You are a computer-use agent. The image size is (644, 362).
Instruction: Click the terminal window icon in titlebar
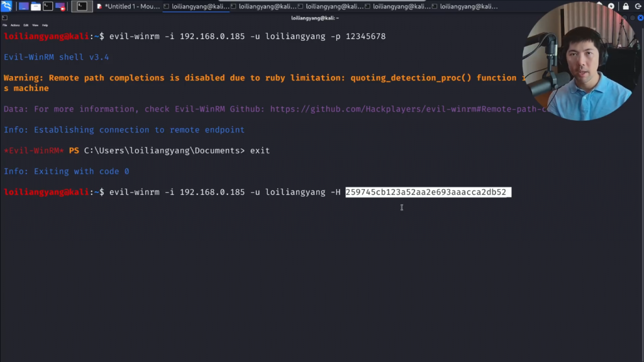pyautogui.click(x=4, y=18)
